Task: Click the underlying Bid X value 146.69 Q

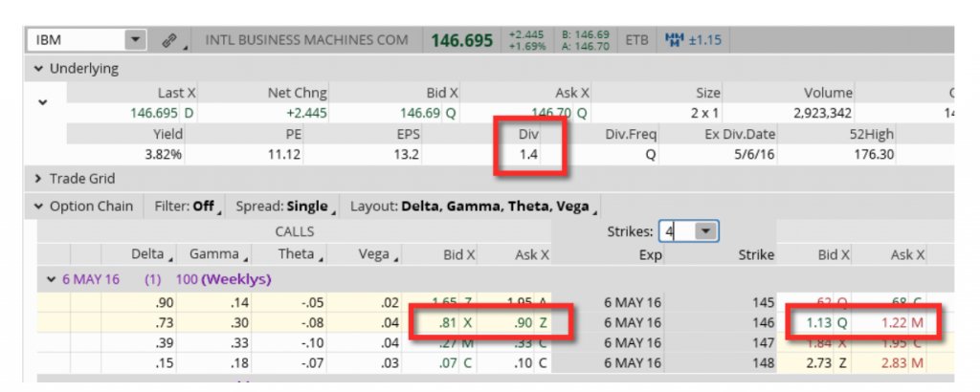Action: pyautogui.click(x=429, y=114)
